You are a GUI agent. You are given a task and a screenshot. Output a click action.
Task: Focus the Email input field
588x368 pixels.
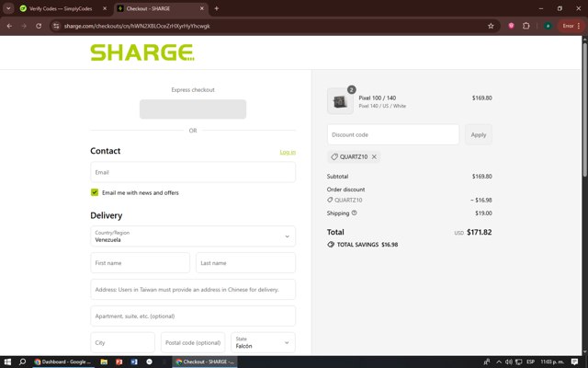point(193,172)
